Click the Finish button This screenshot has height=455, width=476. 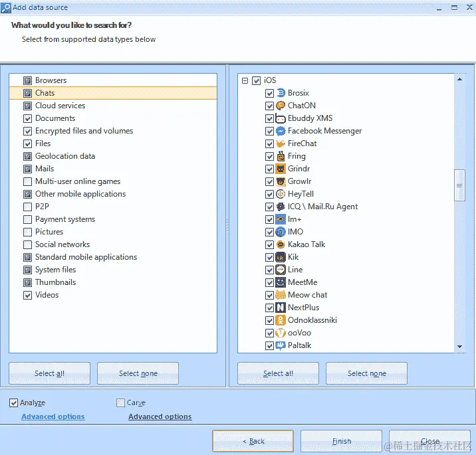coord(342,441)
